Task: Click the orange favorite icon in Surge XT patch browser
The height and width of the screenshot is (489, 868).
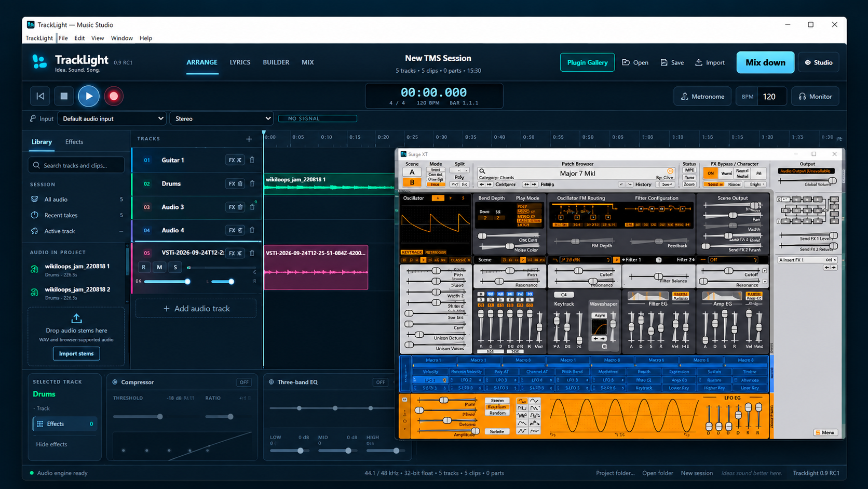Action: click(670, 171)
